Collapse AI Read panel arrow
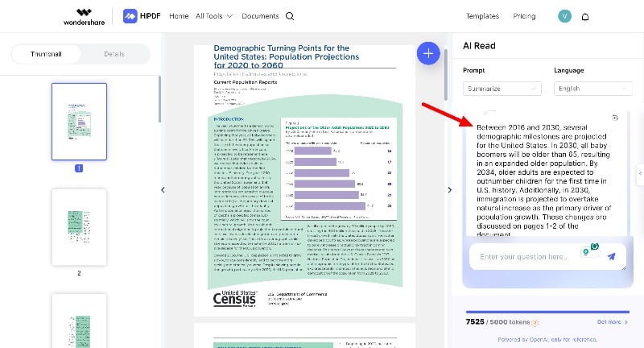The image size is (644, 348). click(449, 190)
